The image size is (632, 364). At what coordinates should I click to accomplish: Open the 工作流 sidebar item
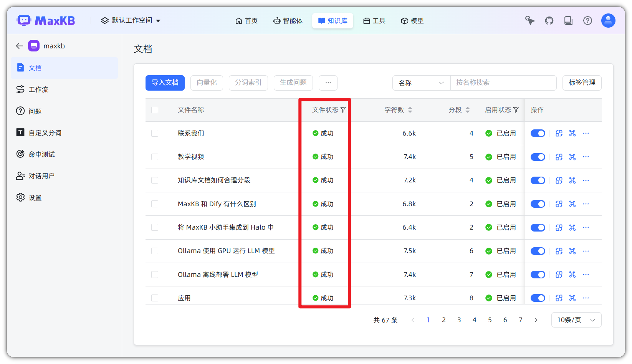(x=65, y=89)
